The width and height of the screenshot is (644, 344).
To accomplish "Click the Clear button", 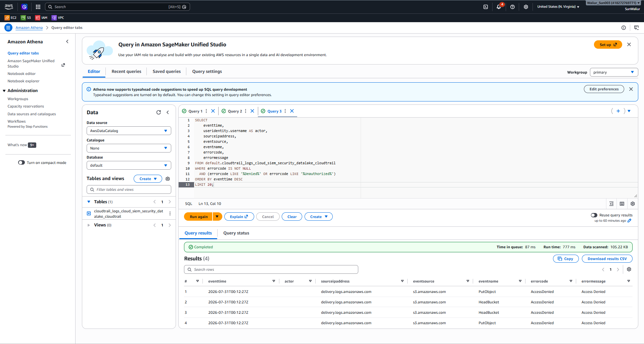I will click(292, 217).
